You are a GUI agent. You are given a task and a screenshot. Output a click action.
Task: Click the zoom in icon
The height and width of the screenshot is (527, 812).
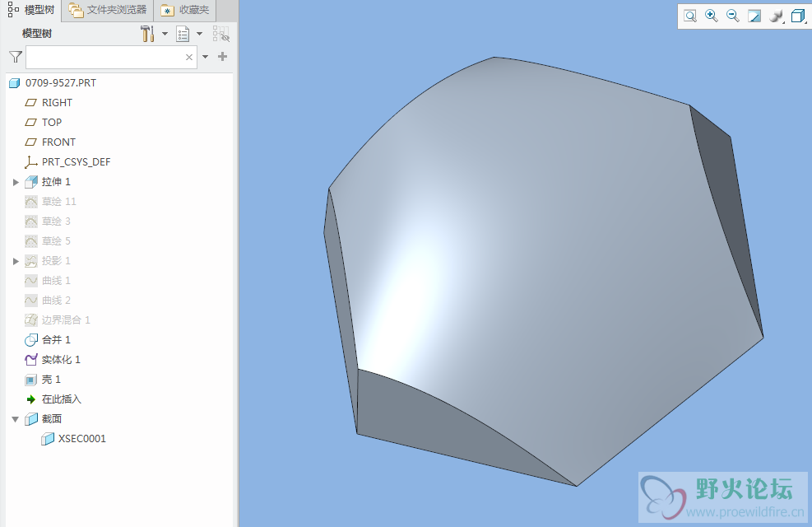click(712, 16)
